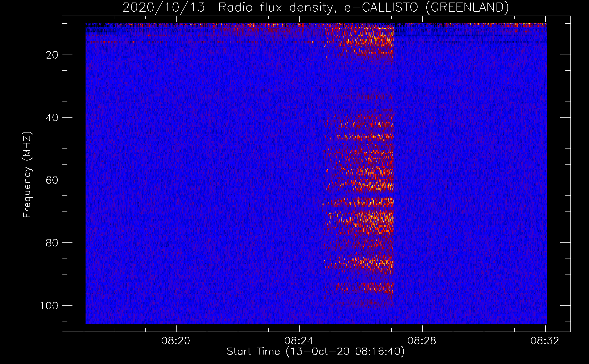Click the 08:24 time tick label
This screenshot has height=364, width=589.
tap(299, 341)
